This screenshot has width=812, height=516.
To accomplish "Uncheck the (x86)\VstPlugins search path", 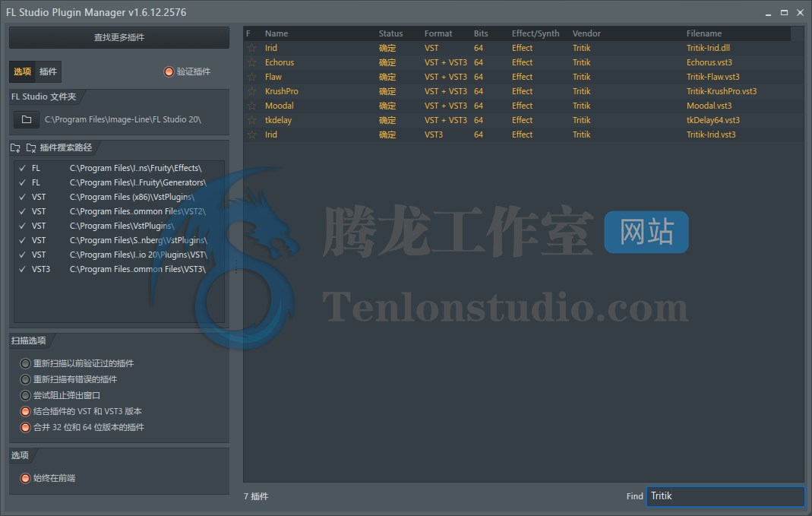I will 22,198.
